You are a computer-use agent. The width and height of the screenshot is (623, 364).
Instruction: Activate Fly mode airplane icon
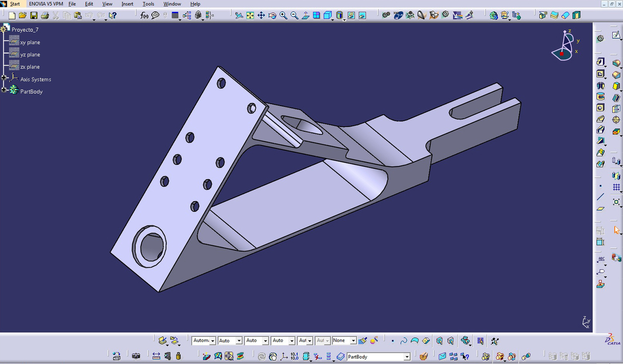click(239, 16)
